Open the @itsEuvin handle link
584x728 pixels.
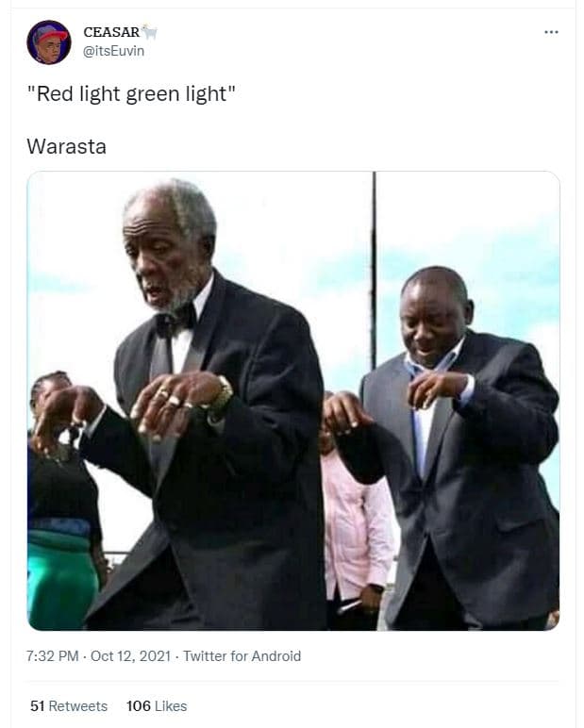pyautogui.click(x=113, y=51)
